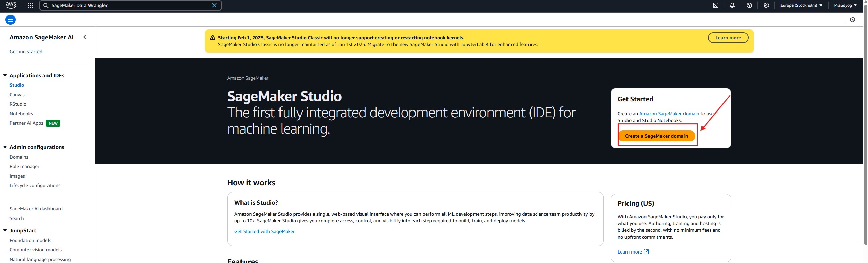Image resolution: width=868 pixels, height=263 pixels.
Task: Select Canvas in the sidebar
Action: coord(17,95)
